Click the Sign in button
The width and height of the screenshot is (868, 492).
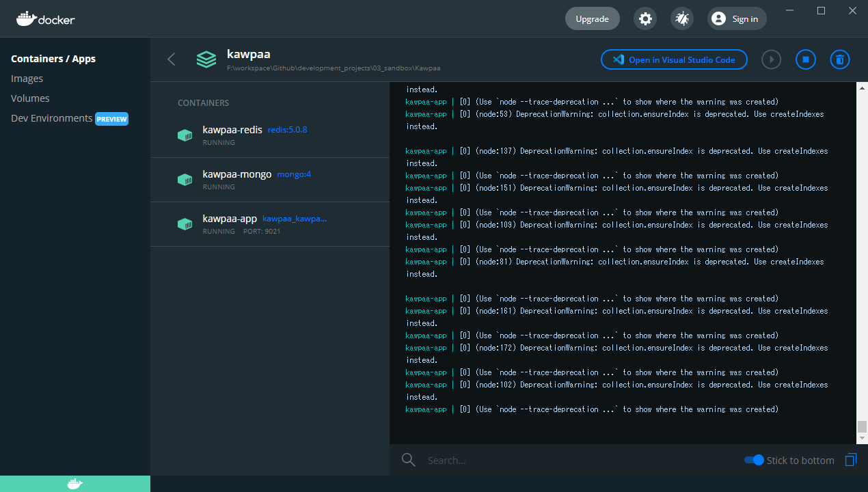(737, 19)
